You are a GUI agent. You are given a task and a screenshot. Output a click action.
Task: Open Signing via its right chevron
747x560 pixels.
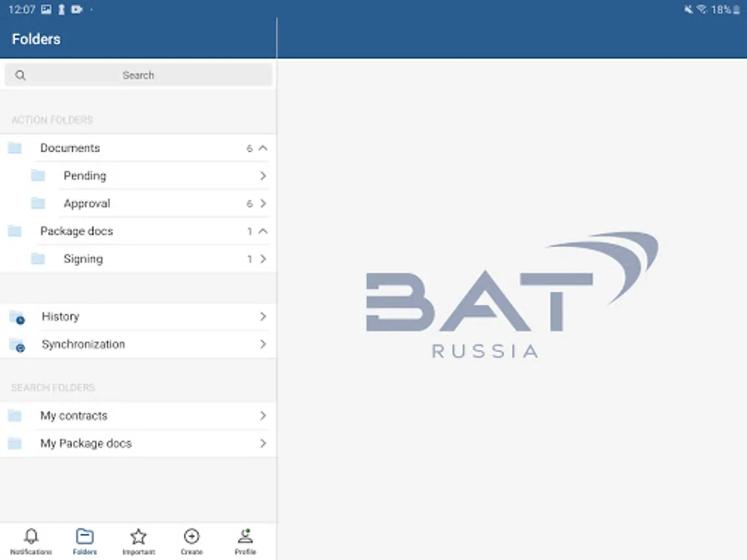click(x=263, y=259)
